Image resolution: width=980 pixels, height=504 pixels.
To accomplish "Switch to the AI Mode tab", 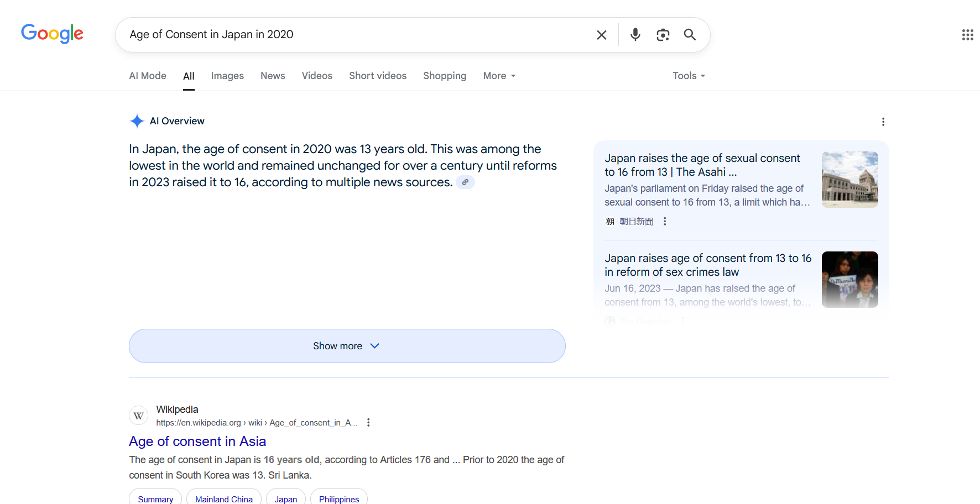I will (148, 76).
